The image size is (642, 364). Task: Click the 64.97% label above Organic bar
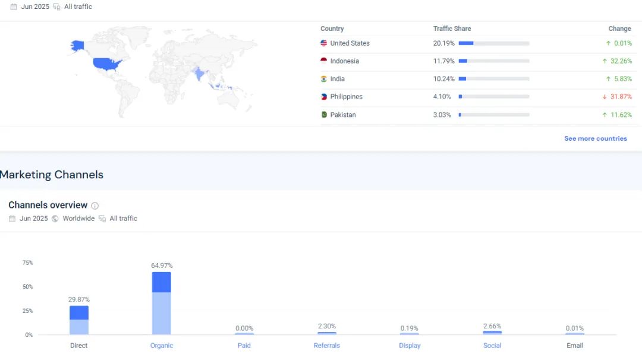(x=162, y=265)
